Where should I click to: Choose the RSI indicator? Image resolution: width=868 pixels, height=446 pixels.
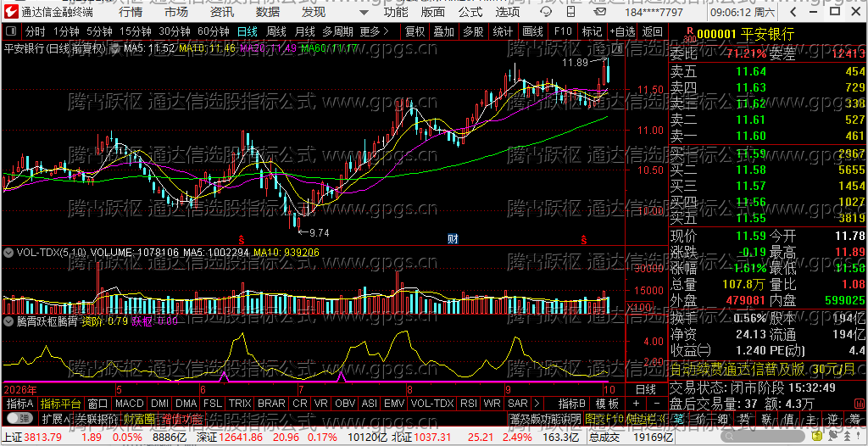click(469, 404)
